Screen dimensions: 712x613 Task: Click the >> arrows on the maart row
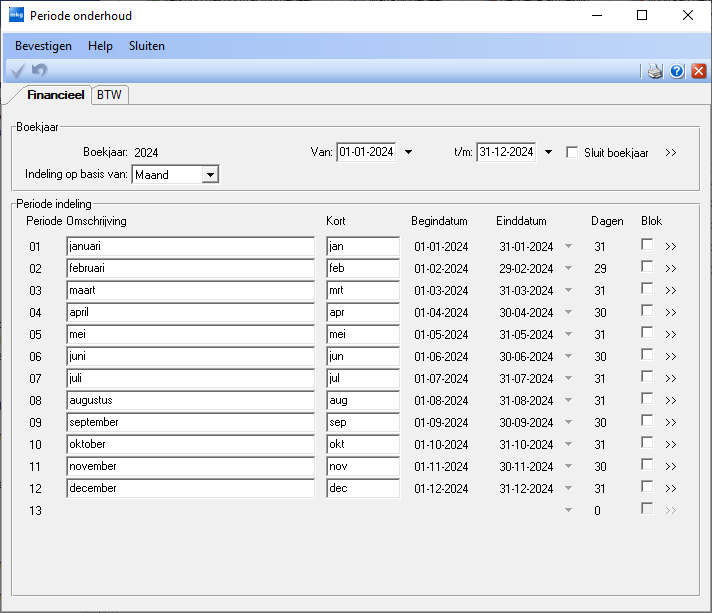[671, 291]
